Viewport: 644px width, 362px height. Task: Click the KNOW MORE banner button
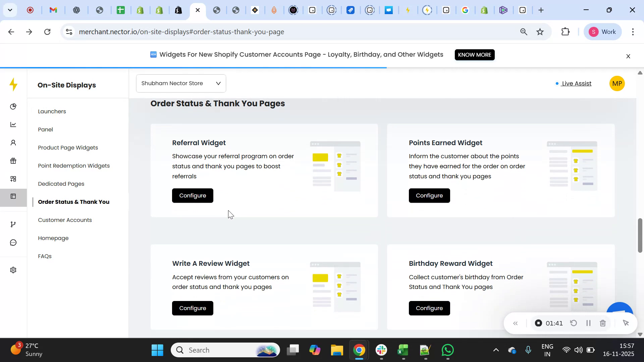click(474, 55)
